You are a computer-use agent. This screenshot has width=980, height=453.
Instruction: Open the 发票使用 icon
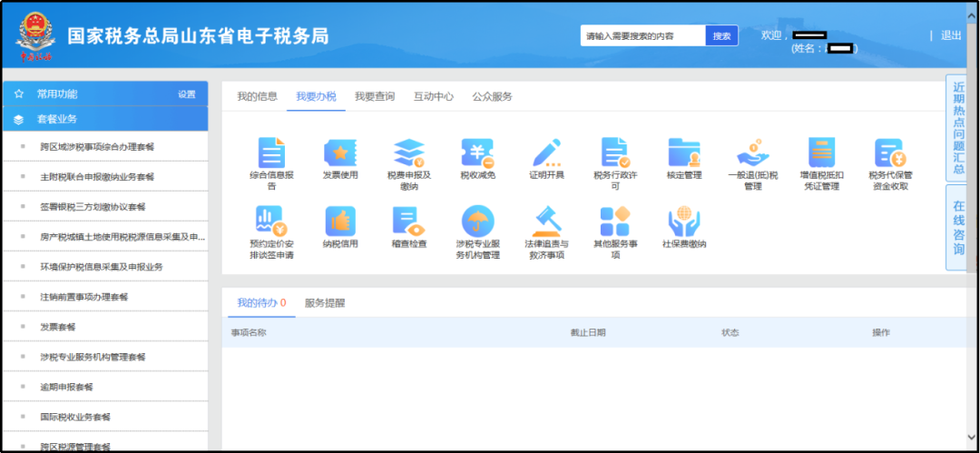pyautogui.click(x=340, y=153)
